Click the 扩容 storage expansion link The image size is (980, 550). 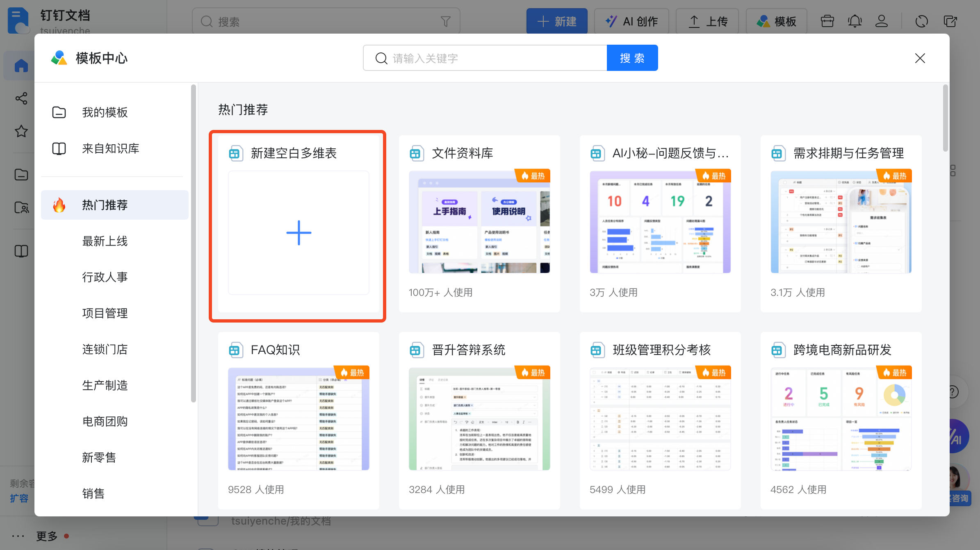pyautogui.click(x=19, y=498)
